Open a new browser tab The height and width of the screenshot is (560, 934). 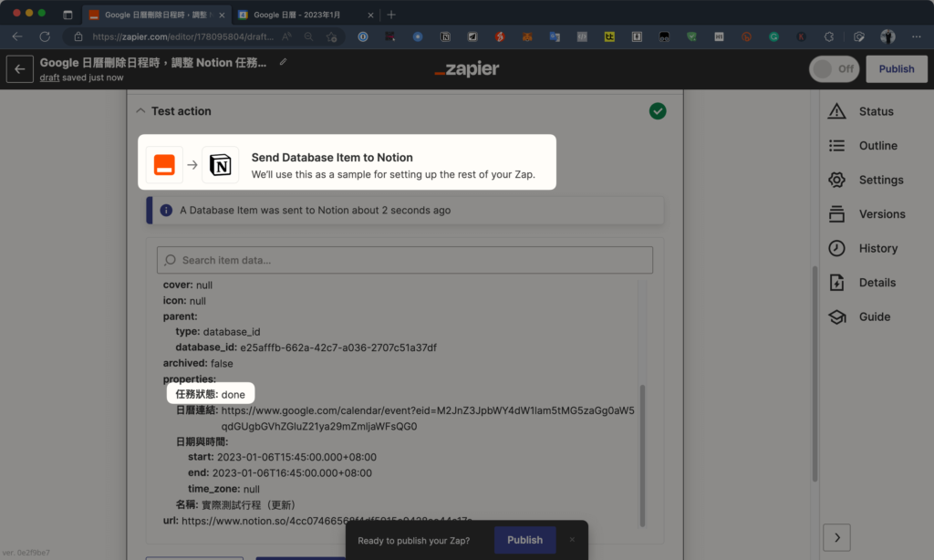[x=391, y=15]
